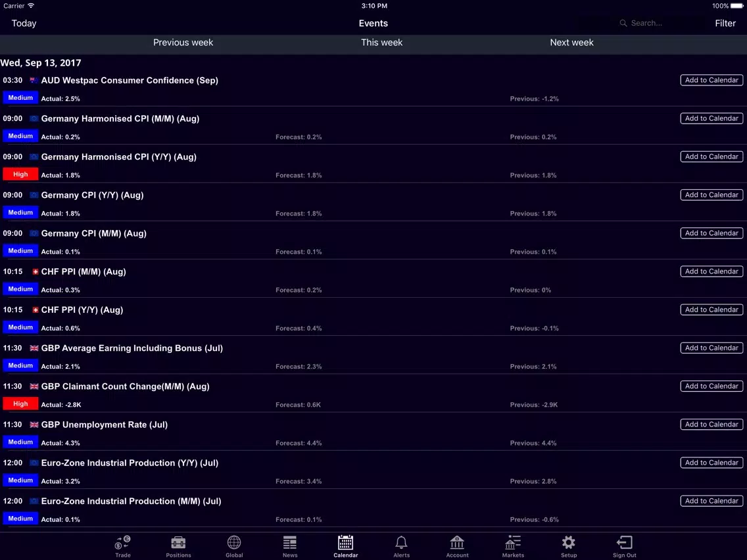The image size is (747, 560).
Task: Add AUD Westpac Consumer Confidence to calendar
Action: point(711,80)
